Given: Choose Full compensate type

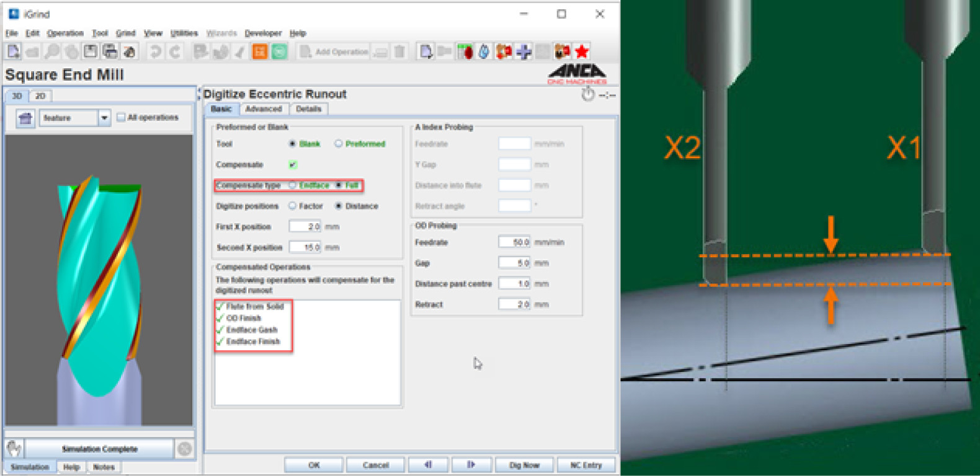Looking at the screenshot, I should point(339,185).
